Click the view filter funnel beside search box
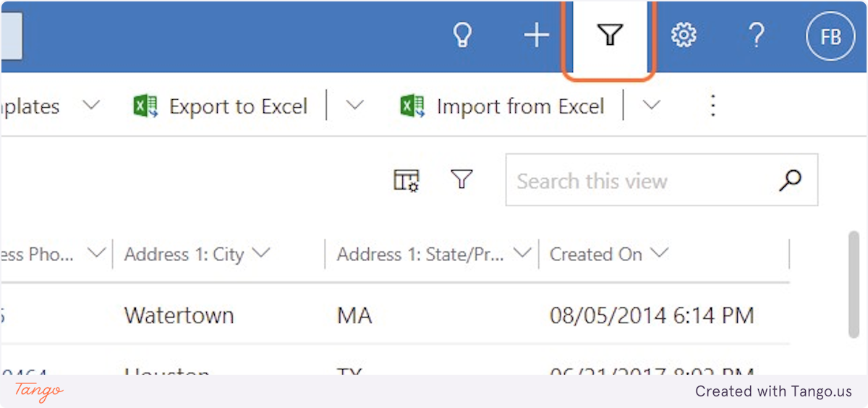 click(461, 179)
